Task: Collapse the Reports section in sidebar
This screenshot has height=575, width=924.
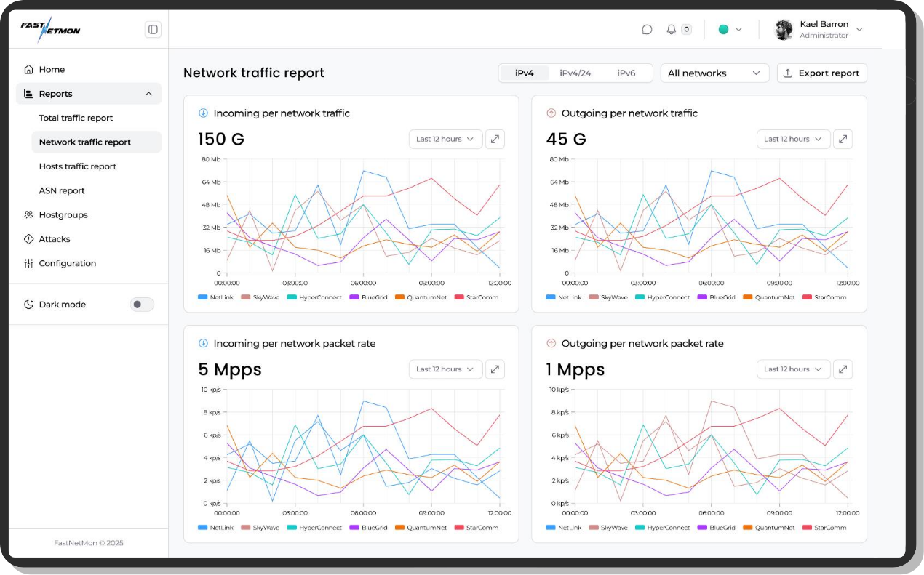Action: [148, 93]
